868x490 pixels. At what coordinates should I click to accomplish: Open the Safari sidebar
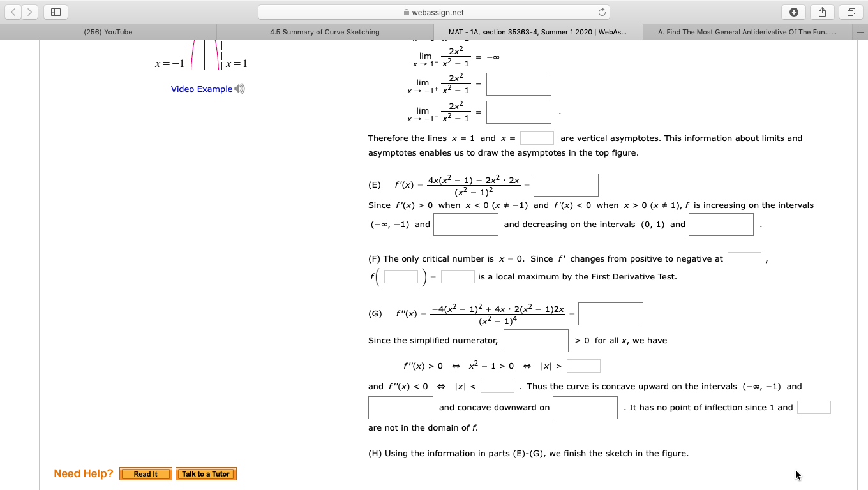click(x=55, y=11)
